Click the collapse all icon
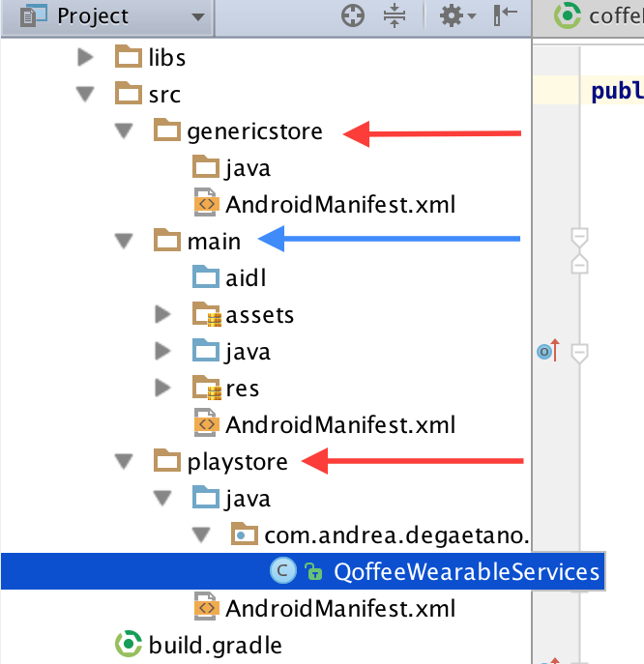The height and width of the screenshot is (664, 644). 394,15
